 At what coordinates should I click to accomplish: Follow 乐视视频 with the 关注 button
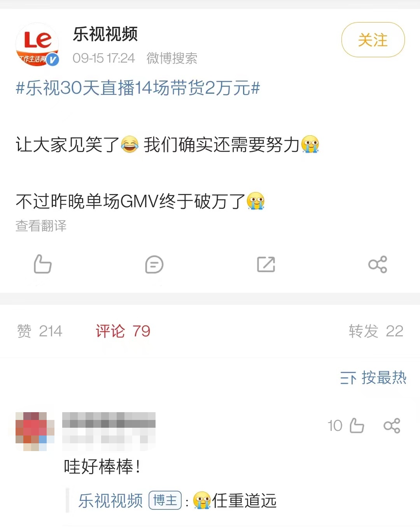click(373, 40)
